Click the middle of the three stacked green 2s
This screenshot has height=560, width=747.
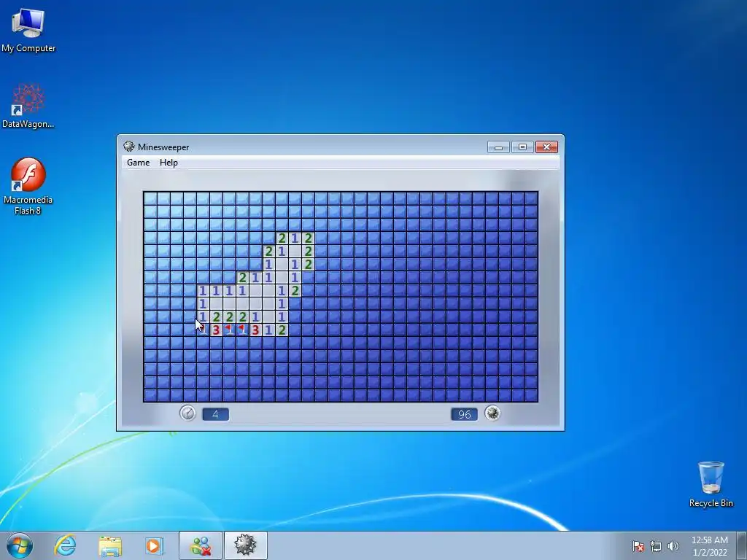point(309,251)
